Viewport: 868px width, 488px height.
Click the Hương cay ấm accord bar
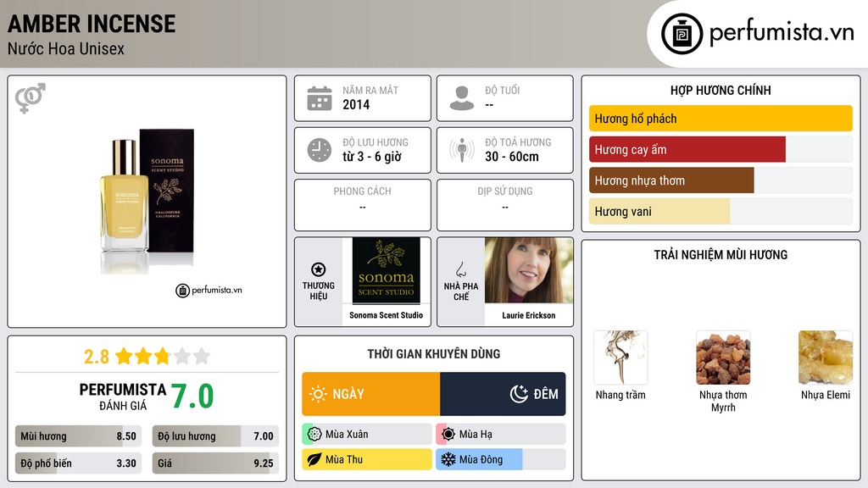[721, 149]
